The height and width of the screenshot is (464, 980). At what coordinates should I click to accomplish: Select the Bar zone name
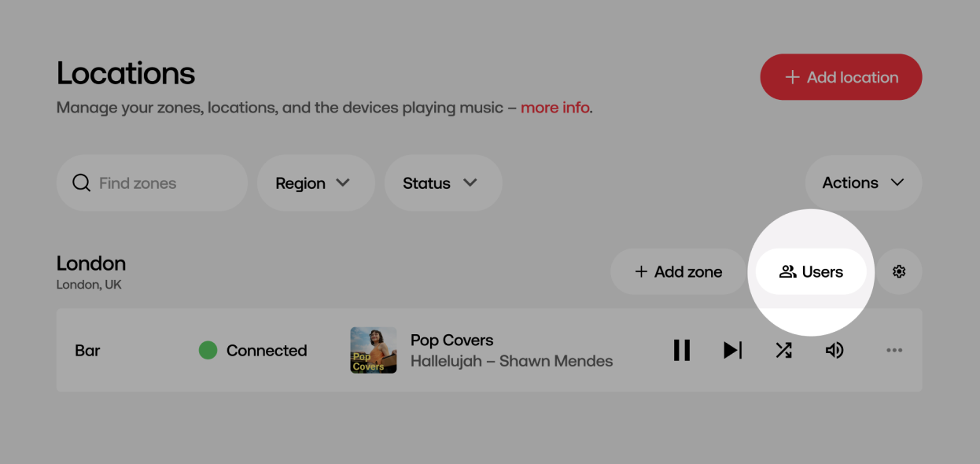tap(87, 351)
